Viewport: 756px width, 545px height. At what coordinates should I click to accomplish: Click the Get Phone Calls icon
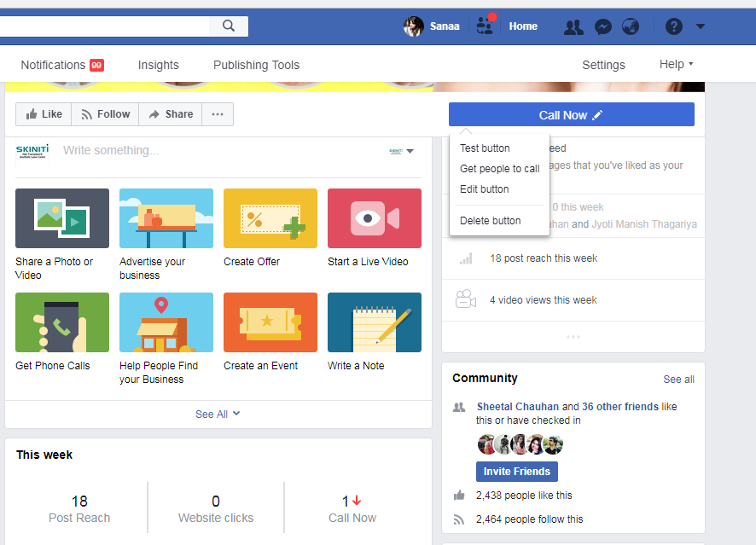[62, 322]
